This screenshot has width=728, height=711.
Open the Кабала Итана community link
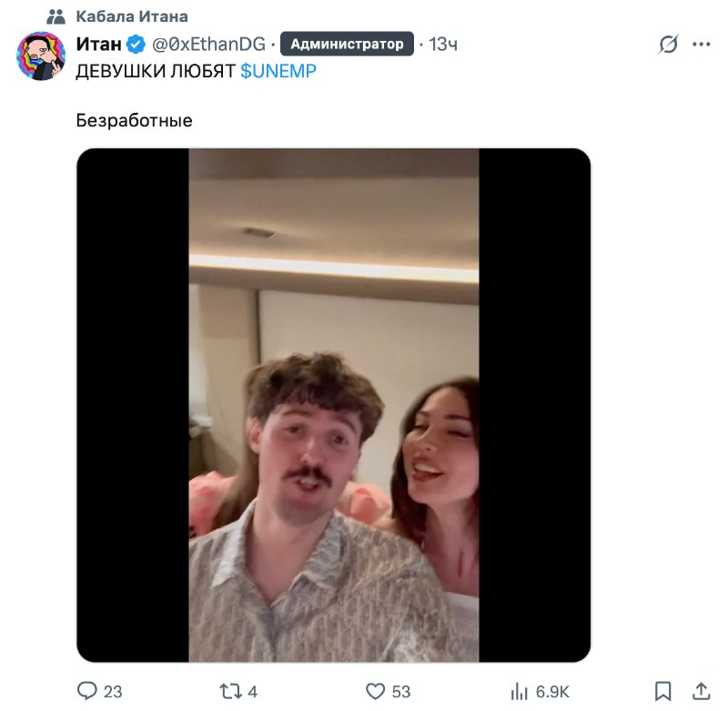coord(132,16)
